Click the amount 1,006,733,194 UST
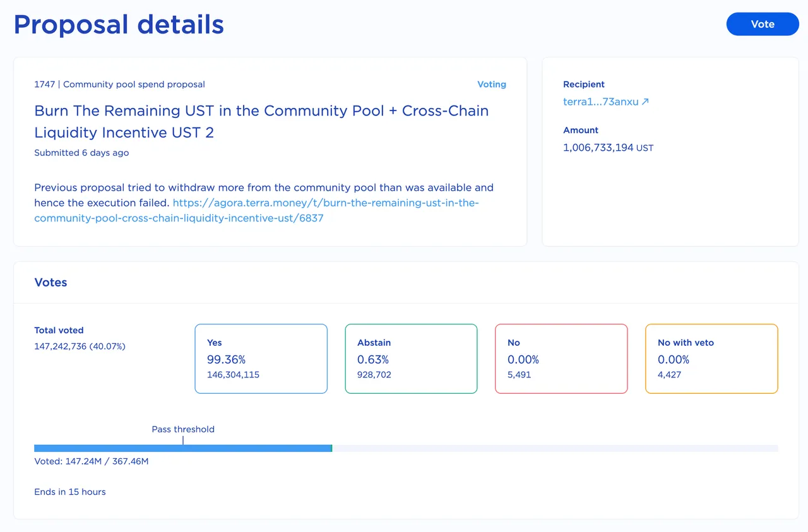Image resolution: width=808 pixels, height=532 pixels. point(608,148)
